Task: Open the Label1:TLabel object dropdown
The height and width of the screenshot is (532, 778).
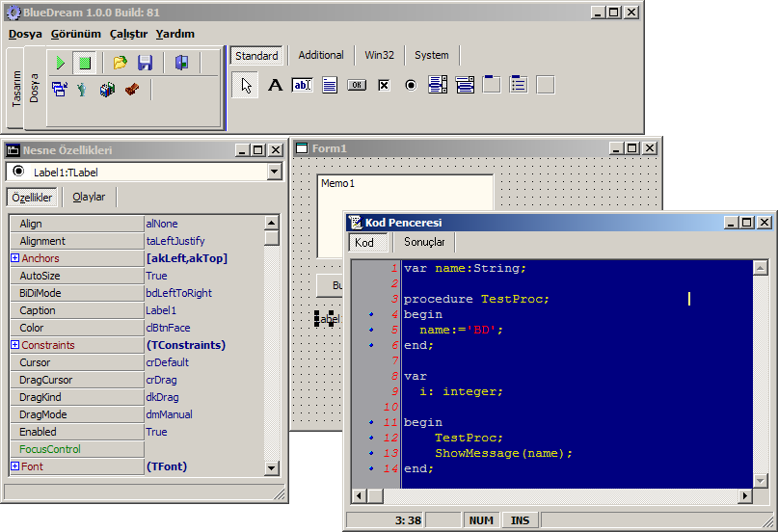Action: tap(274, 173)
